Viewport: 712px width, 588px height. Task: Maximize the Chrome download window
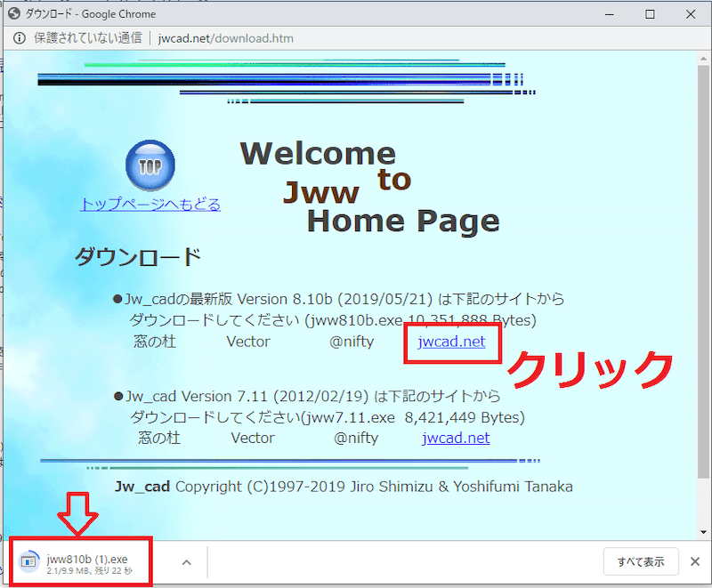point(650,14)
